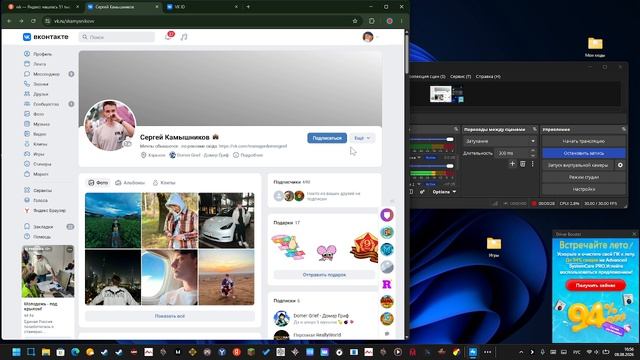Open Мессенджер in VK sidebar
This screenshot has width=640, height=360.
click(x=42, y=74)
